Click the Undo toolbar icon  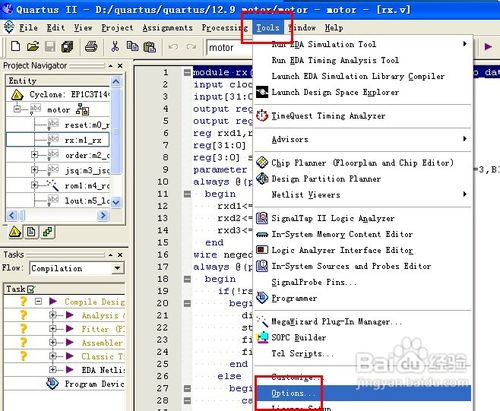pos(173,47)
